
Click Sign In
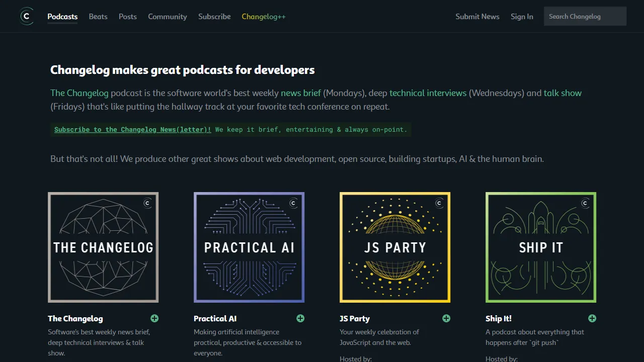pos(522,17)
